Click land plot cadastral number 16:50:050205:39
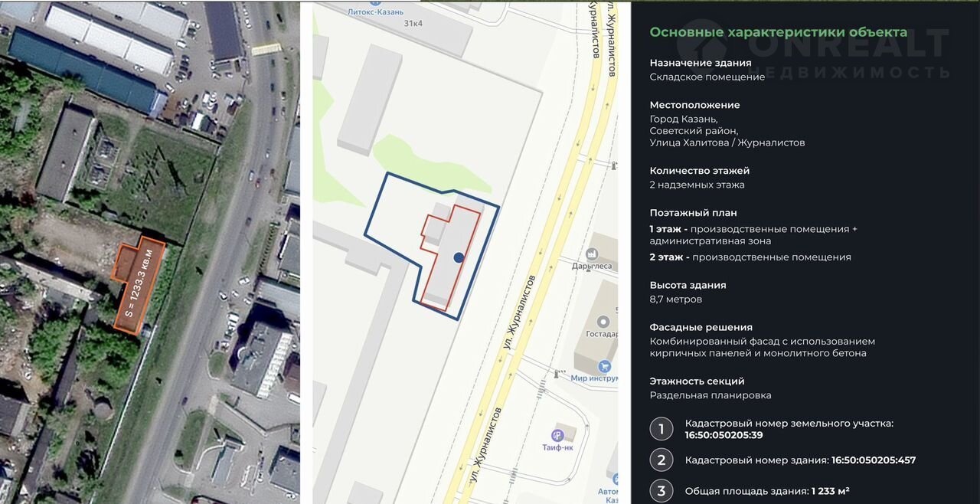The image size is (980, 504). pyautogui.click(x=724, y=435)
